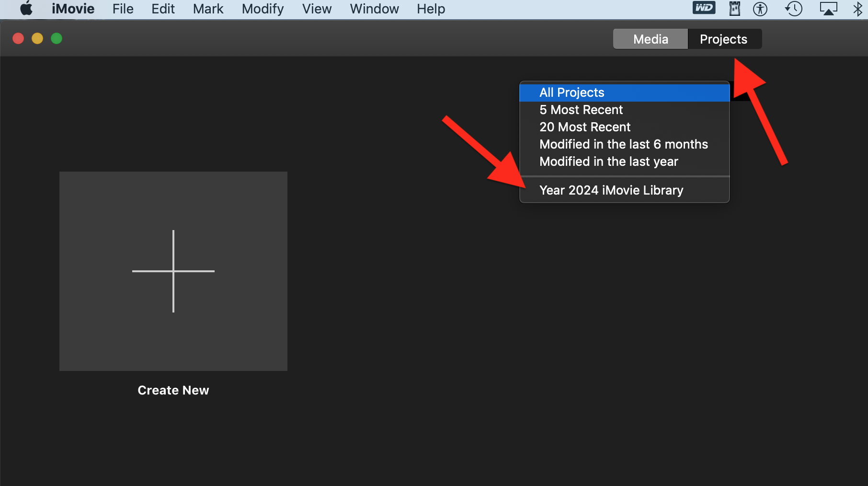
Task: Open the Apple menu
Action: 26,9
